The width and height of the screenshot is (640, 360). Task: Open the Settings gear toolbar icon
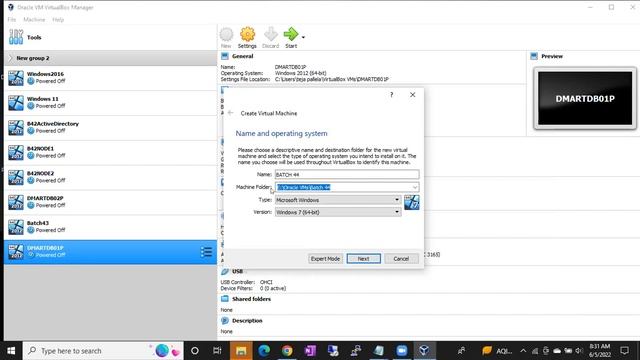pos(247,38)
